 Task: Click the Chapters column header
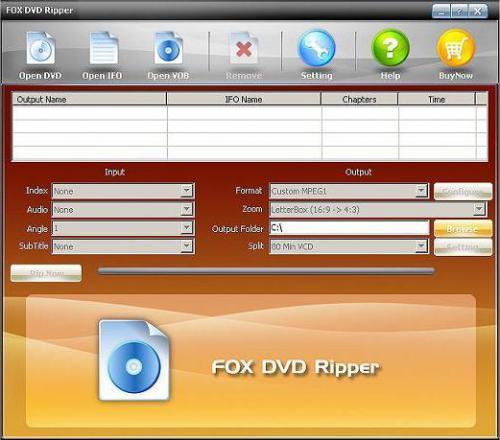tap(359, 99)
